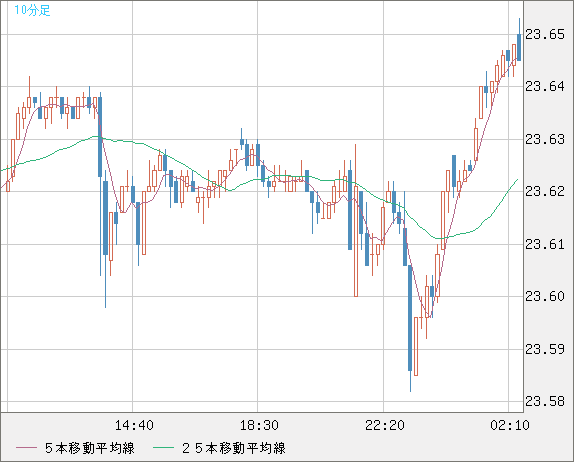Click the 25本移動平均線 legend label
The image size is (574, 462).
[x=234, y=448]
